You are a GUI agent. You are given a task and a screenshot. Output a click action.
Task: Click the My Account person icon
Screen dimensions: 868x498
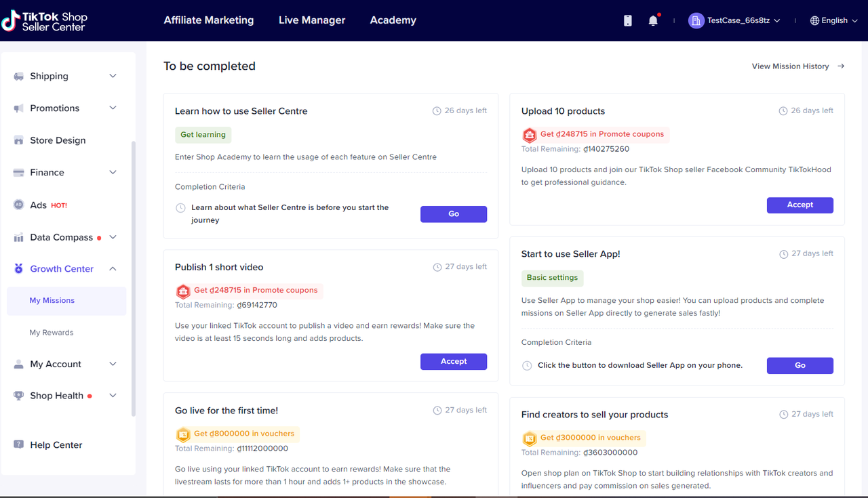[19, 364]
